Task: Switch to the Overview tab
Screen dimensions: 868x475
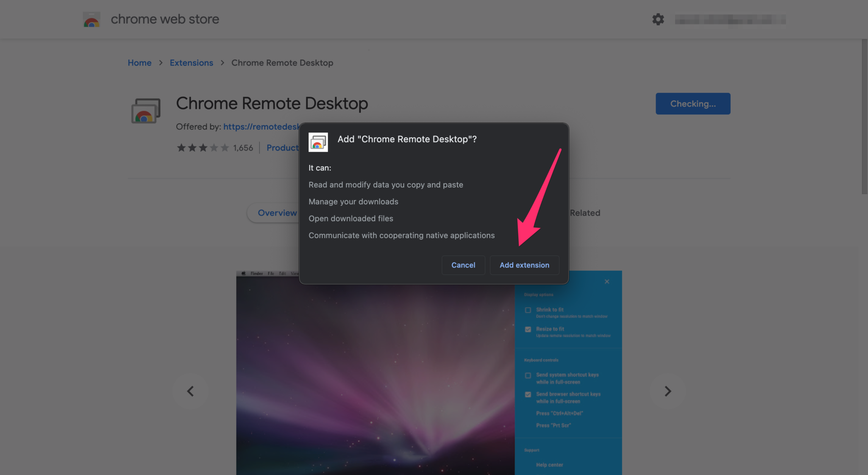Action: coord(277,213)
